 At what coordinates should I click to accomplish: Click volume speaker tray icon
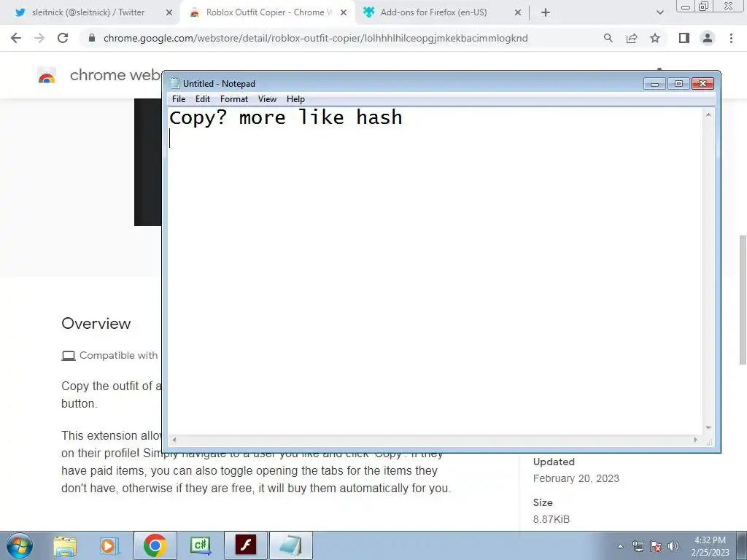pyautogui.click(x=673, y=546)
